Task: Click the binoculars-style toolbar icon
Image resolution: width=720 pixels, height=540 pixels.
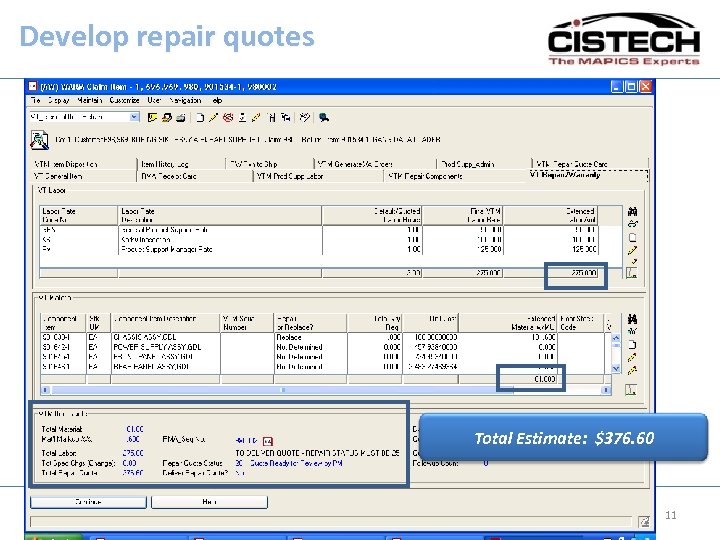Action: point(272,118)
